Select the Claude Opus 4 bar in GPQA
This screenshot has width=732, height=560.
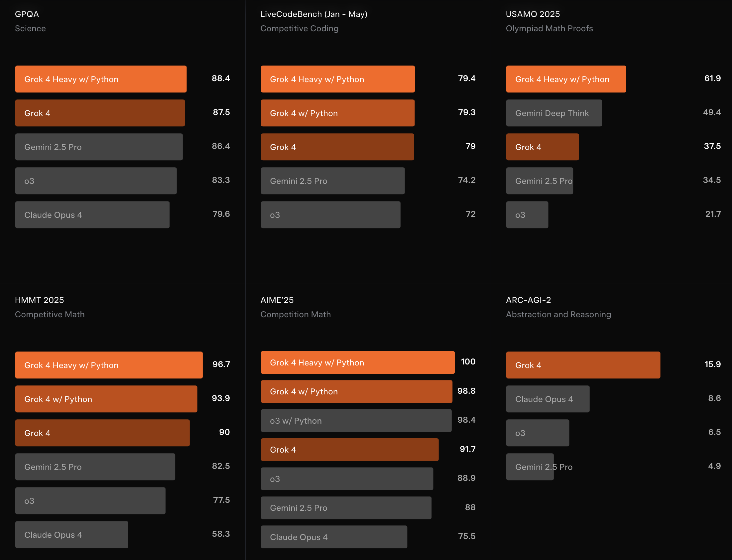92,215
